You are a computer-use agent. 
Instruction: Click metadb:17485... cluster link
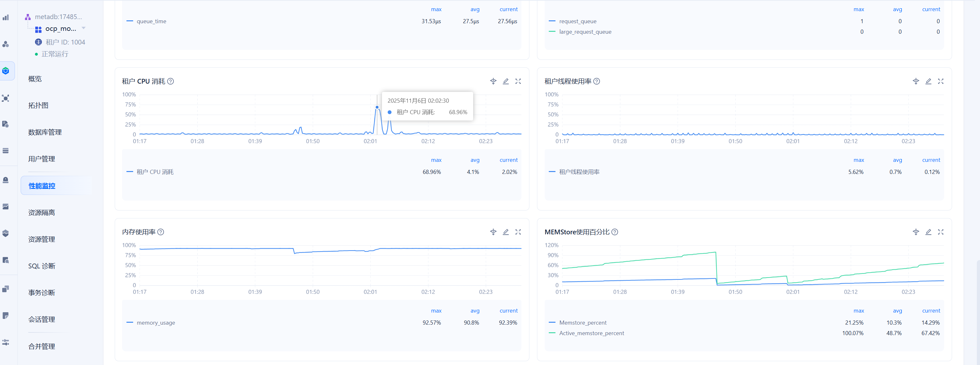click(x=58, y=17)
